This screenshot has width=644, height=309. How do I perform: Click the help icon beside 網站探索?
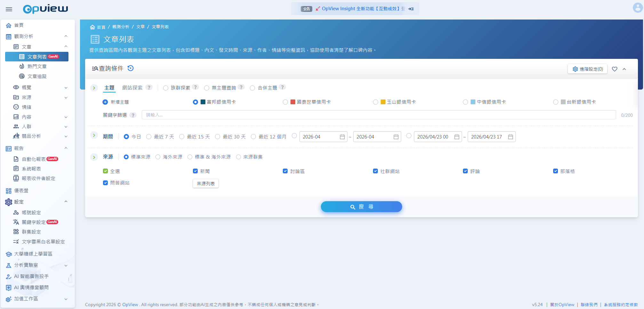point(149,87)
